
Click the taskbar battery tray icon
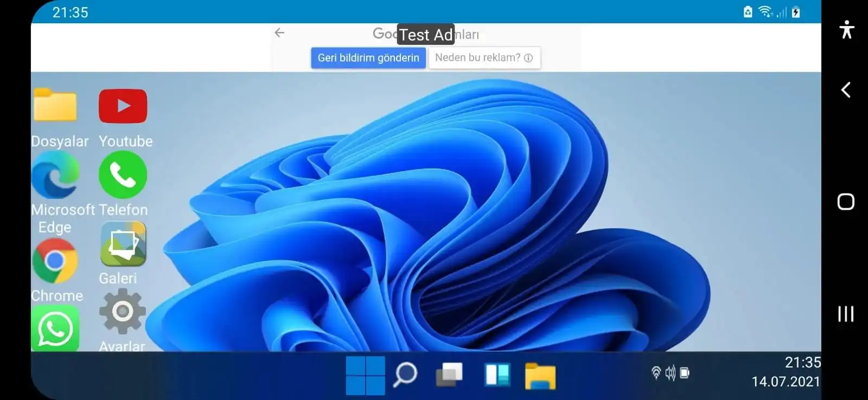(x=685, y=372)
